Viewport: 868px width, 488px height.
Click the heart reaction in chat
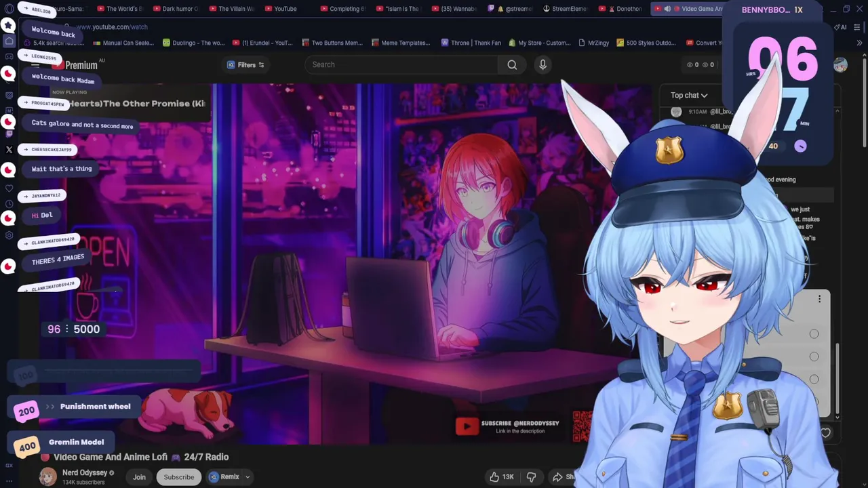pyautogui.click(x=825, y=433)
